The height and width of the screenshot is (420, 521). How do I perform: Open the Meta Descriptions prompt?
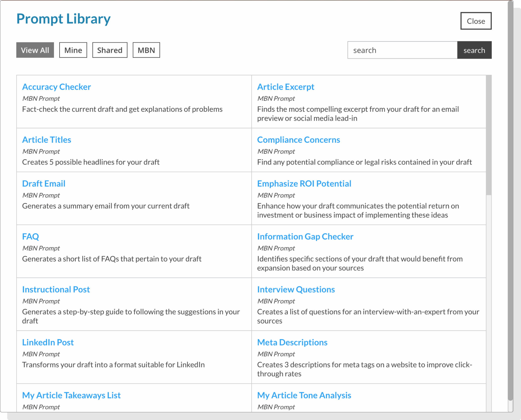click(292, 343)
